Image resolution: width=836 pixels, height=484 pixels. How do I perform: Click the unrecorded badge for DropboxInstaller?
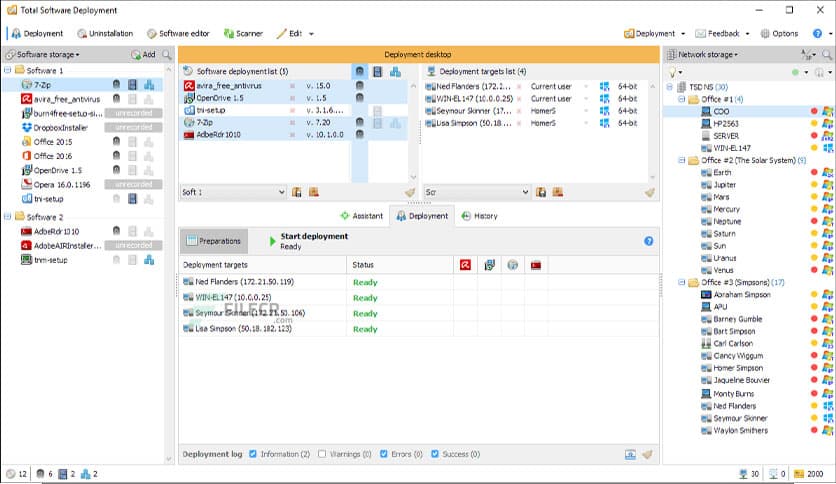pyautogui.click(x=133, y=127)
